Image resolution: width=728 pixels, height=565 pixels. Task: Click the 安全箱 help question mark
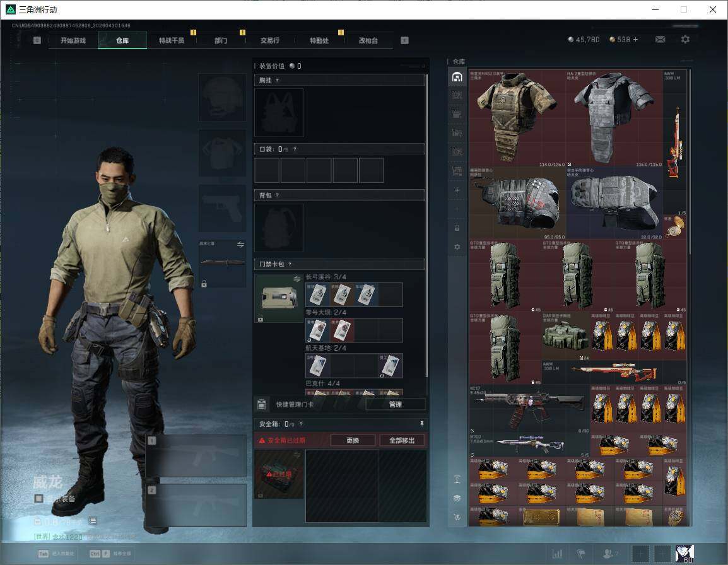pyautogui.click(x=301, y=424)
